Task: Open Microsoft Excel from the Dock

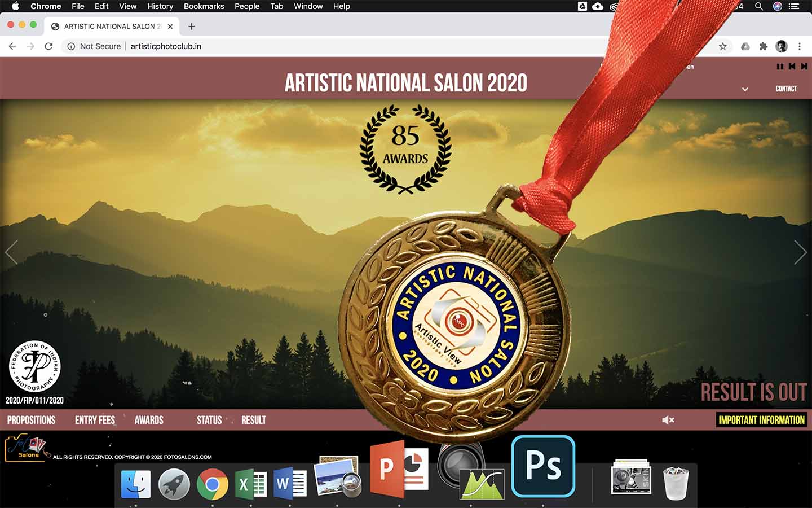Action: tap(250, 484)
